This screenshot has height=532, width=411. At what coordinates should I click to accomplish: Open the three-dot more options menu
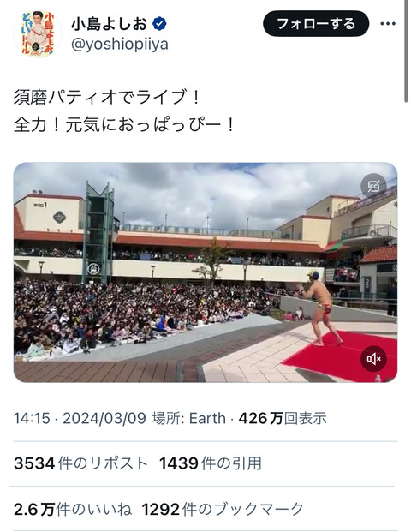click(x=388, y=24)
